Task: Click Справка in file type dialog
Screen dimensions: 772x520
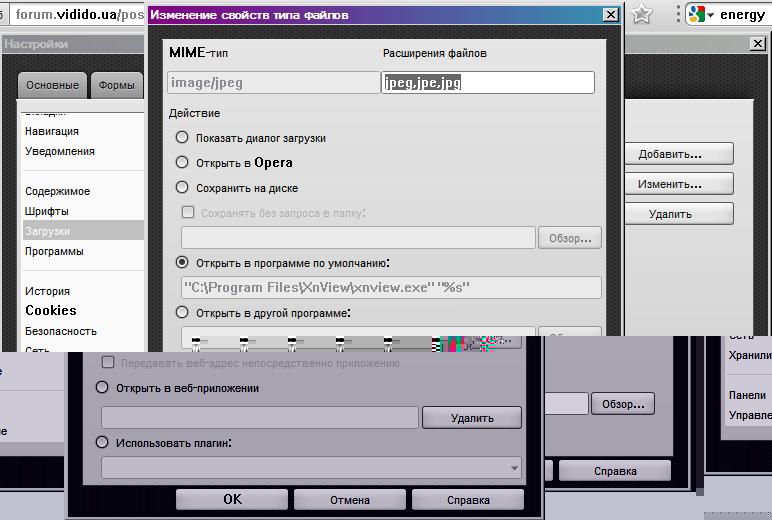Action: pyautogui.click(x=468, y=499)
